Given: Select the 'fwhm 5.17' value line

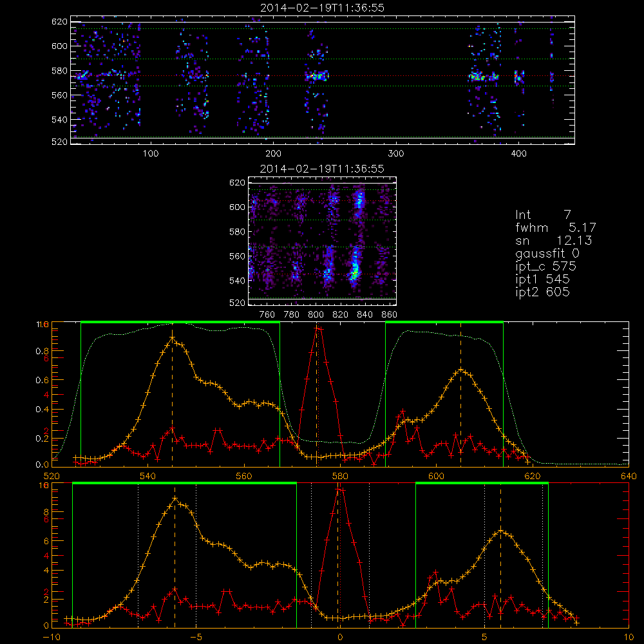Looking at the screenshot, I should coord(556,227).
